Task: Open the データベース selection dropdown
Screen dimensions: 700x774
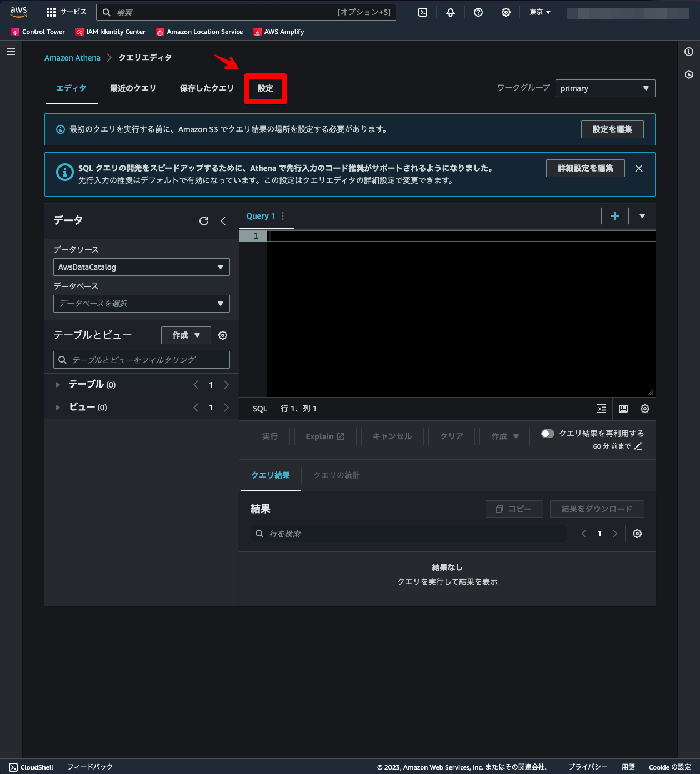Action: [x=142, y=304]
